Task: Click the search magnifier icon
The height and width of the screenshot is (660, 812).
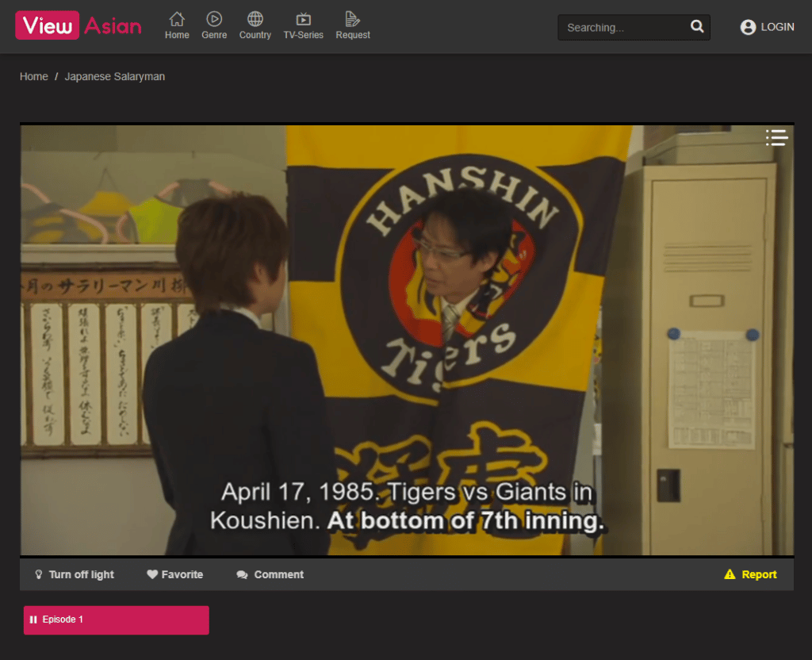Action: pos(697,26)
